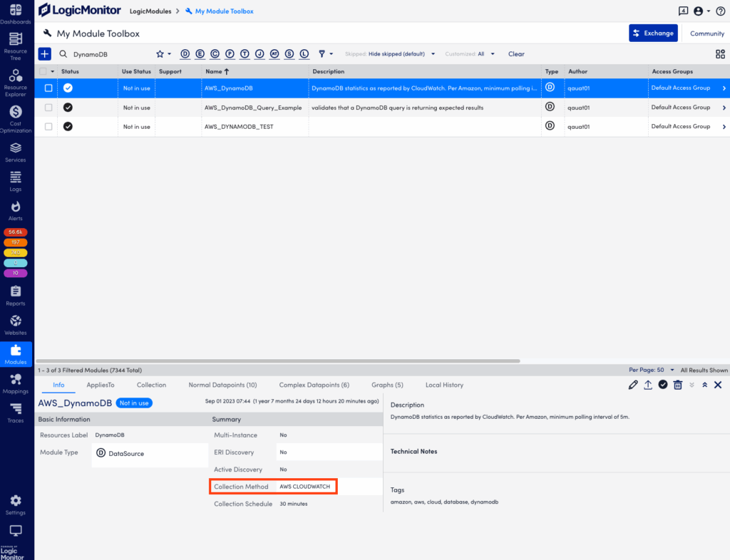
Task: Tick the select-all header checkbox
Action: [x=43, y=71]
